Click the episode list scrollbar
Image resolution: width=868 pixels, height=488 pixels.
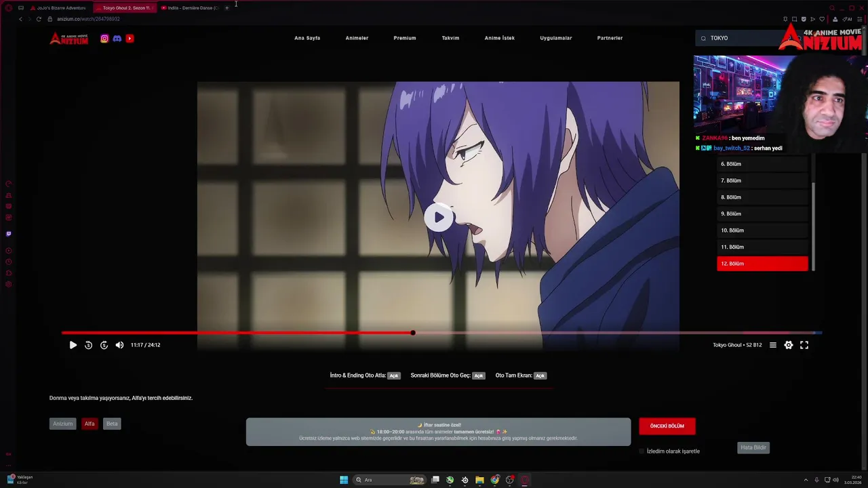pyautogui.click(x=813, y=227)
